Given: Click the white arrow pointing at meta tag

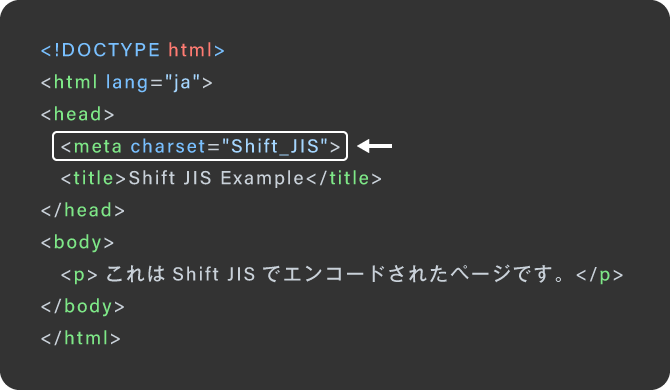Looking at the screenshot, I should (x=374, y=146).
